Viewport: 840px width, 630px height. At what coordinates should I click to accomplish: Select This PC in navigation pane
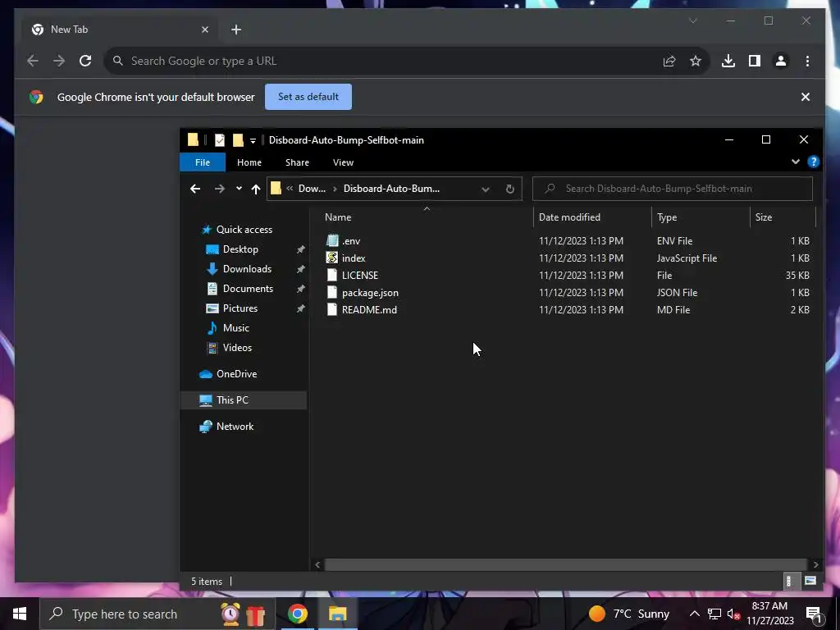pos(232,400)
